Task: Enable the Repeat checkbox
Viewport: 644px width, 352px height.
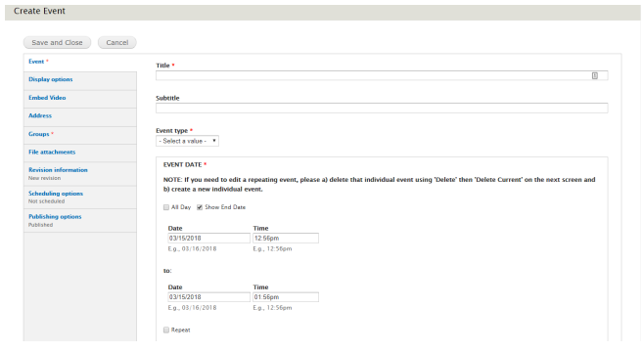Action: pos(166,330)
